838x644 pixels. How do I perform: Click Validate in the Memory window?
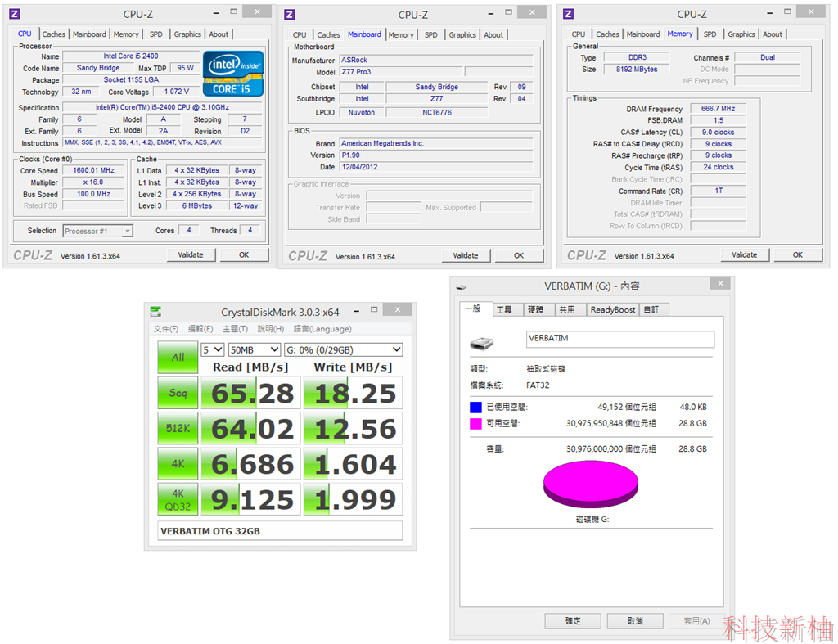[745, 255]
